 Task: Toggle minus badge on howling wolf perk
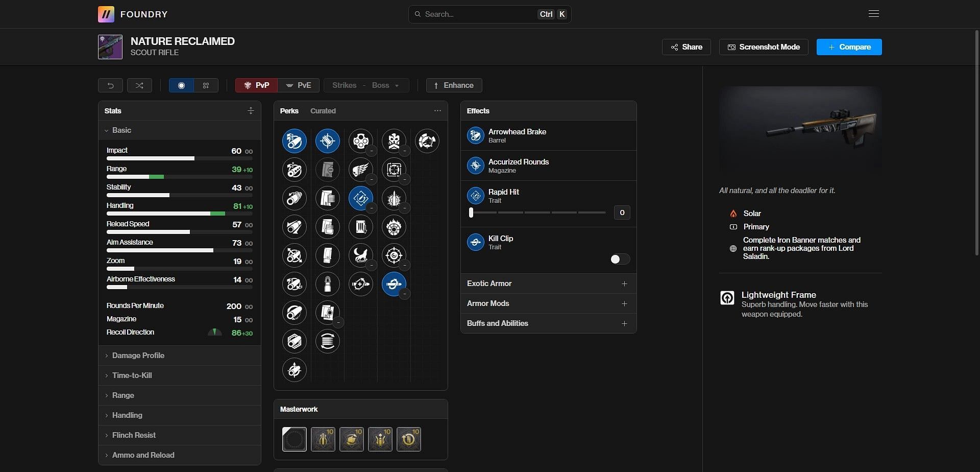[x=371, y=265]
